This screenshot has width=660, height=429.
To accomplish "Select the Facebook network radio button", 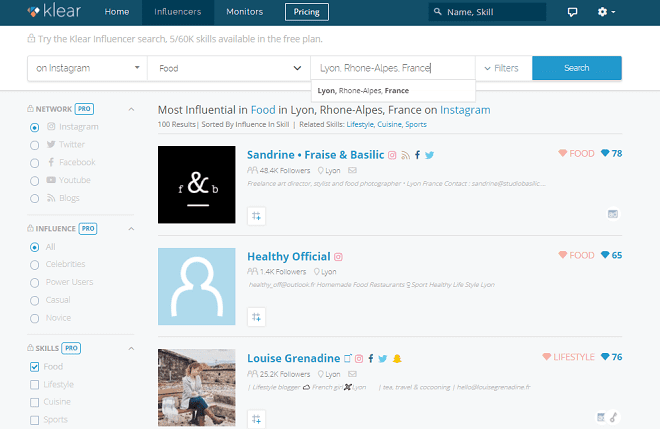I will pyautogui.click(x=35, y=163).
